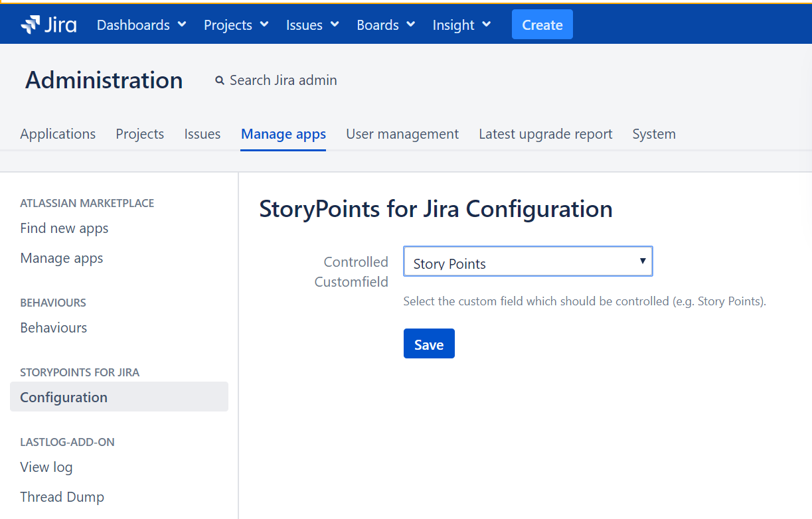Open Find new apps in sidebar
The width and height of the screenshot is (812, 519).
tap(64, 228)
